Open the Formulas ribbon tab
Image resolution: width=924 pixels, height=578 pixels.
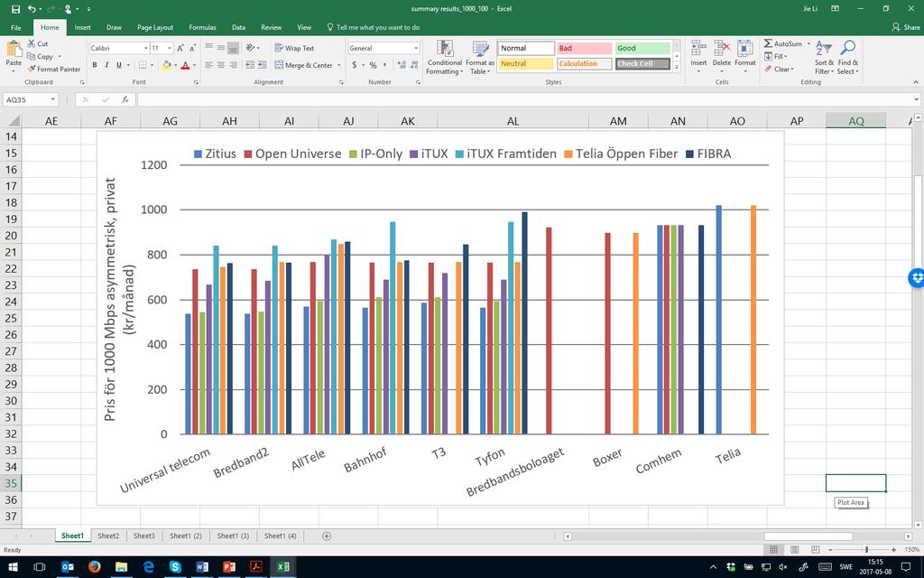202,28
